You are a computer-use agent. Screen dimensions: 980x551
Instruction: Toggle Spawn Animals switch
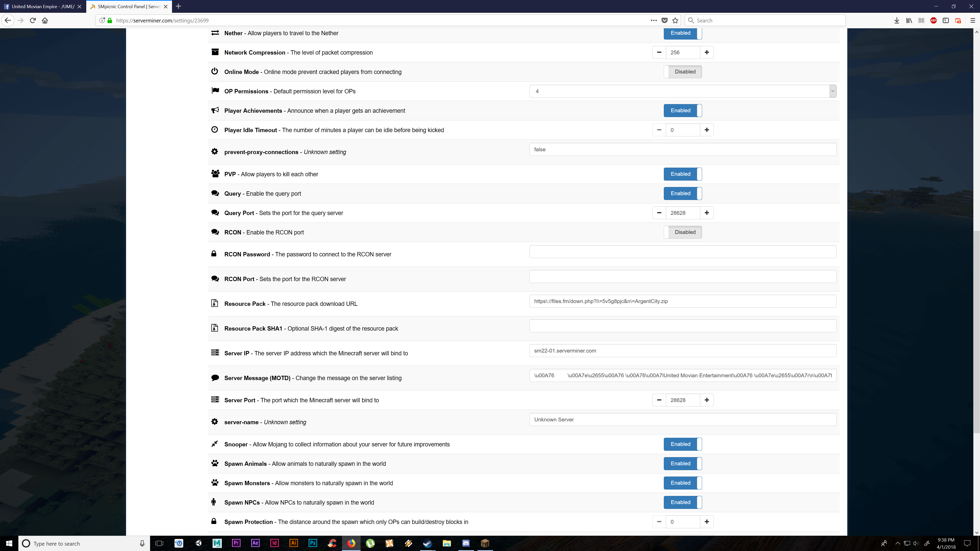(682, 464)
